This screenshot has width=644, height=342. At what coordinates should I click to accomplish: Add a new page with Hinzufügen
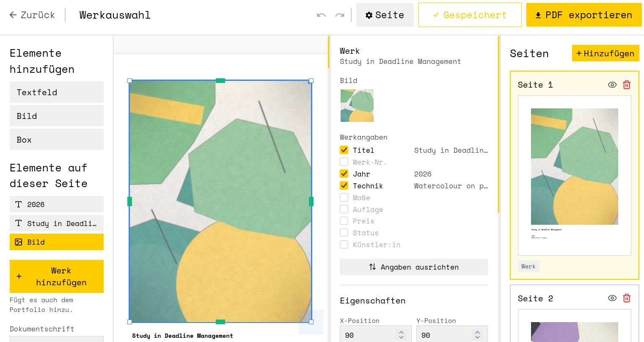coord(605,53)
